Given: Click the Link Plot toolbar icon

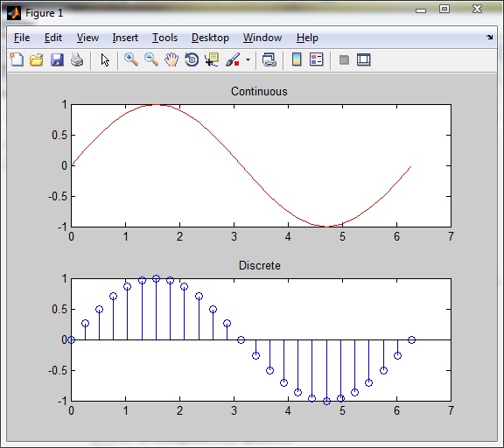Looking at the screenshot, I should tap(269, 59).
